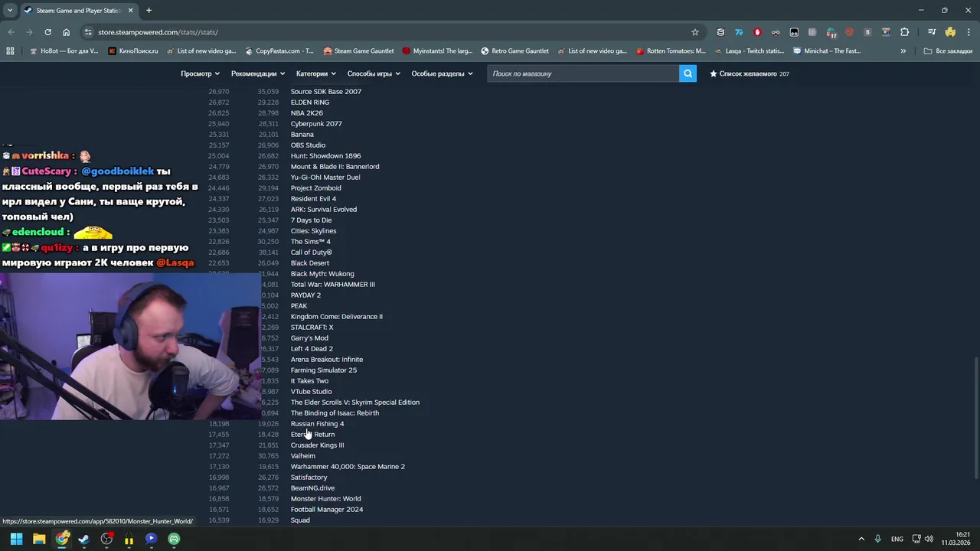This screenshot has height=551, width=980.
Task: Open the green M app in taskbar
Action: click(x=174, y=539)
